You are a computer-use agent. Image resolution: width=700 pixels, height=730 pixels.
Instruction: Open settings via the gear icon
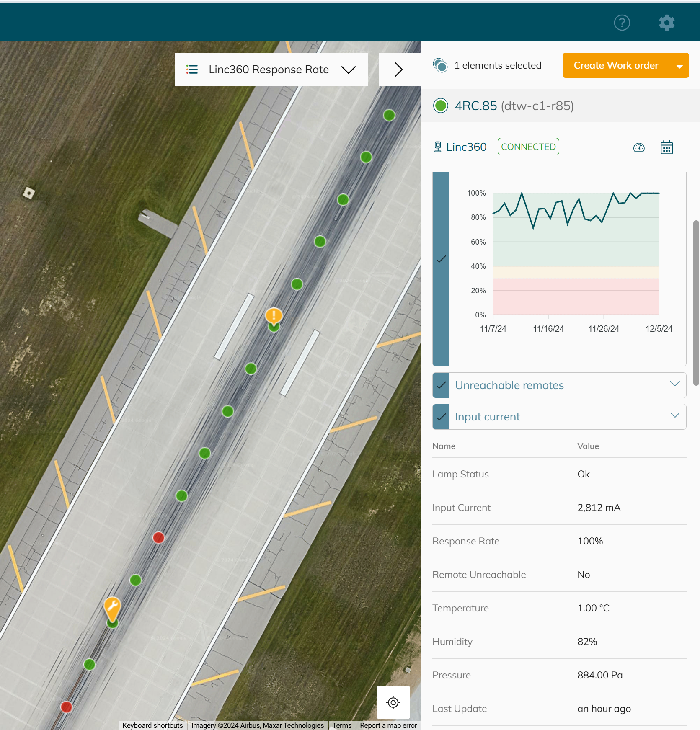click(x=666, y=23)
